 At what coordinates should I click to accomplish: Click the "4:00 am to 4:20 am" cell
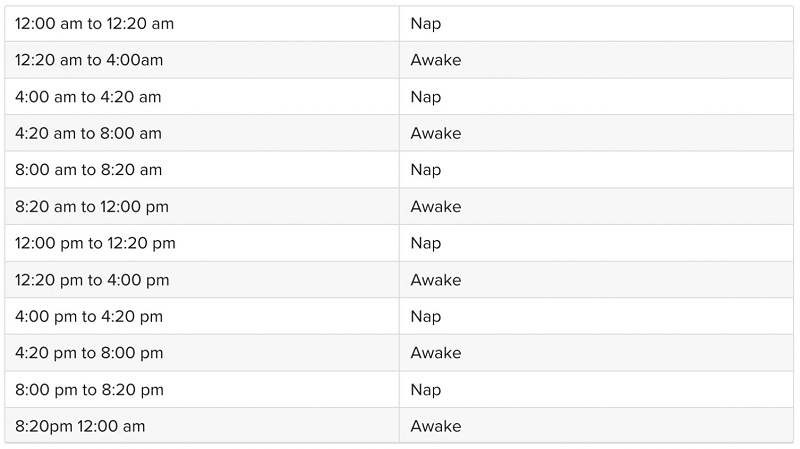88,97
